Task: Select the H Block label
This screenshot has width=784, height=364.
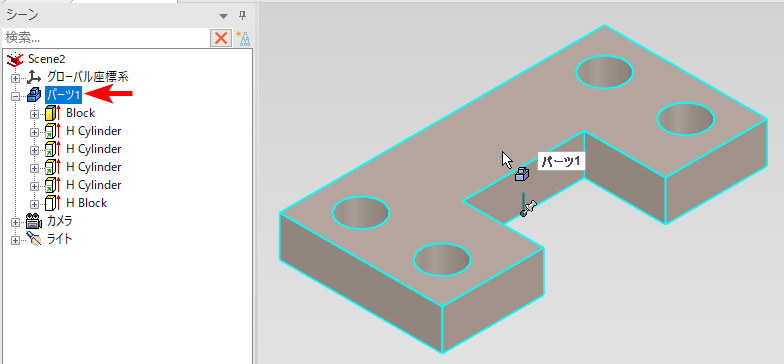Action: [x=86, y=203]
